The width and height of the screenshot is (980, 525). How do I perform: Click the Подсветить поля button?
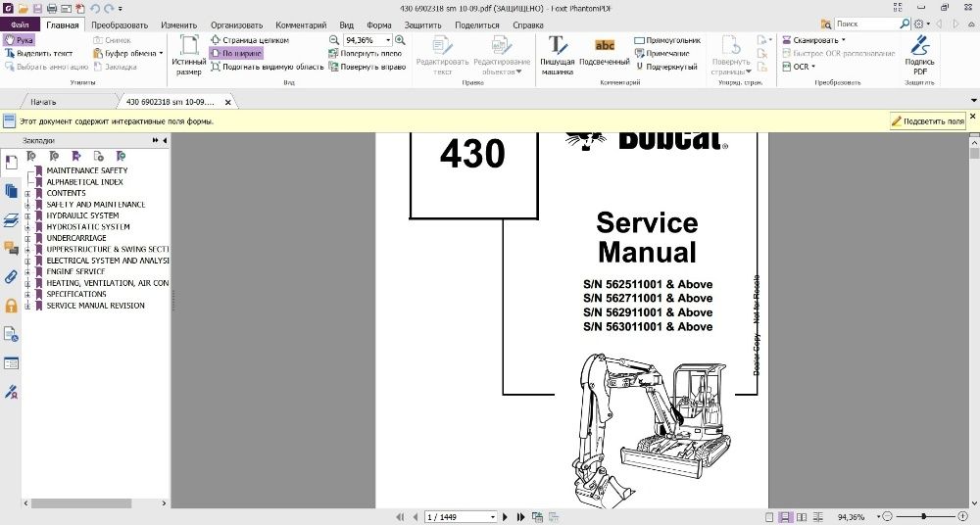(927, 121)
